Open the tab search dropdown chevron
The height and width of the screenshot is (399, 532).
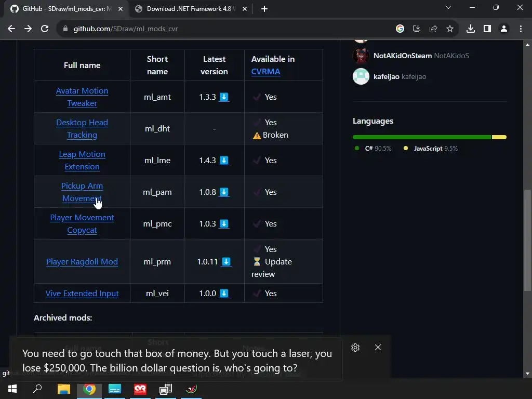click(x=448, y=7)
